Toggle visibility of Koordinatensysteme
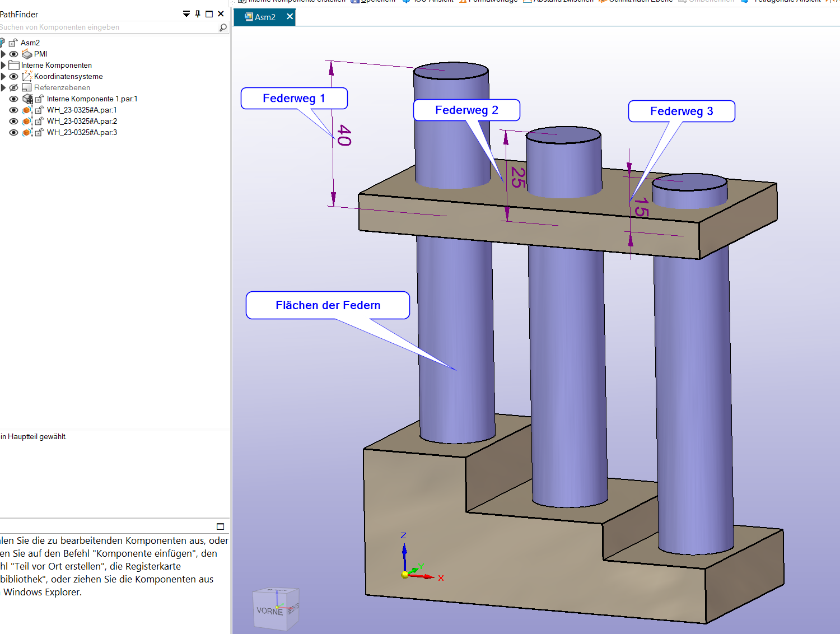The image size is (840, 634). [x=13, y=76]
